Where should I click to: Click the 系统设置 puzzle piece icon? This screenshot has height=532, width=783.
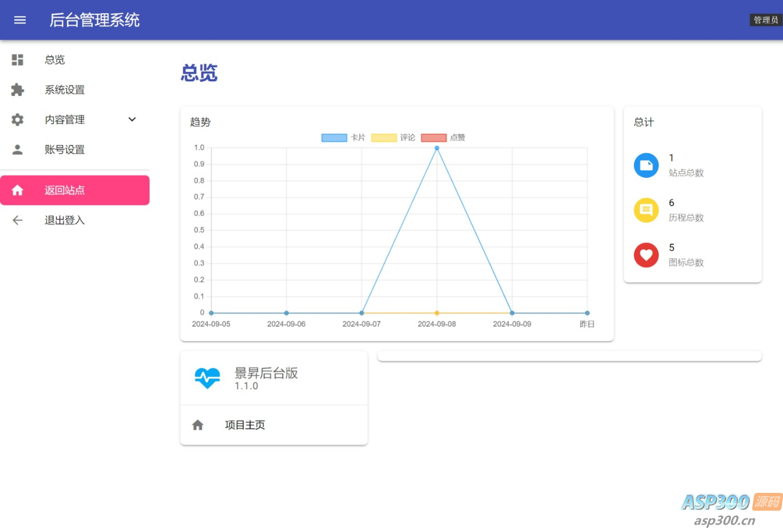coord(17,90)
